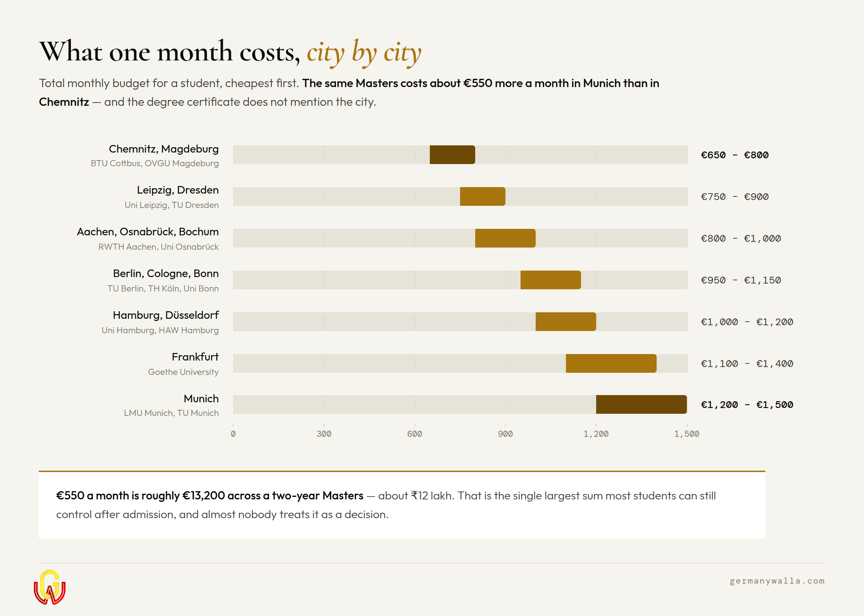The image size is (864, 616).
Task: Click the 'Chemnitz, Magdeburg' row label
Action: coord(163,149)
